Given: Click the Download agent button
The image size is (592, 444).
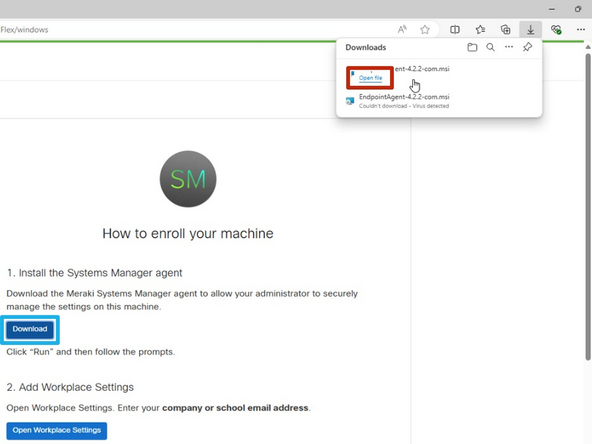Looking at the screenshot, I should [30, 329].
